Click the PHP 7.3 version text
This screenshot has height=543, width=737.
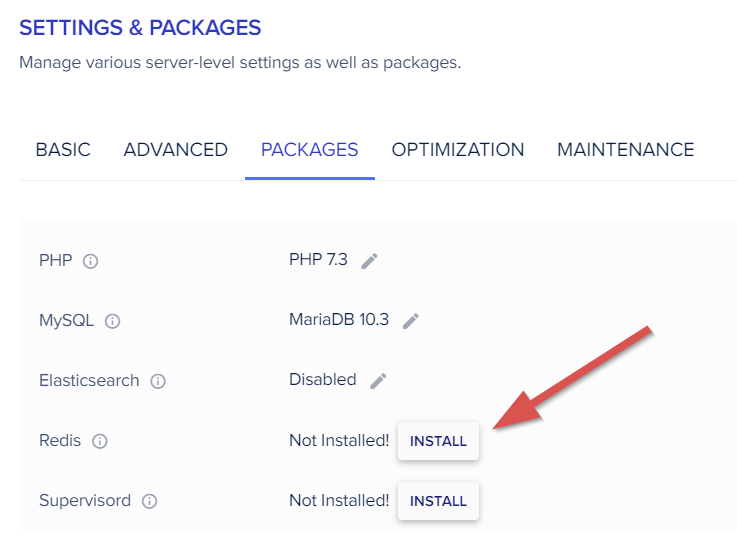[x=318, y=260]
